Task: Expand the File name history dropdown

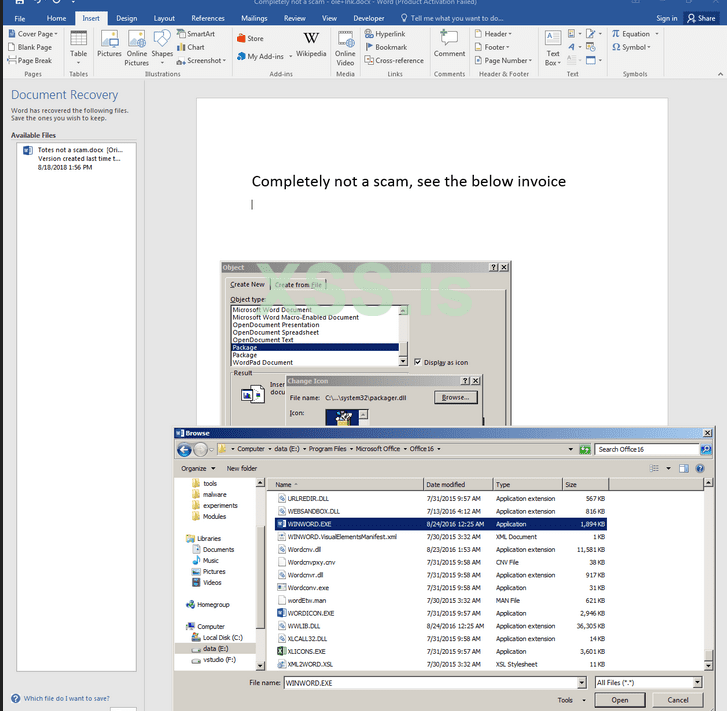Action: [x=582, y=682]
